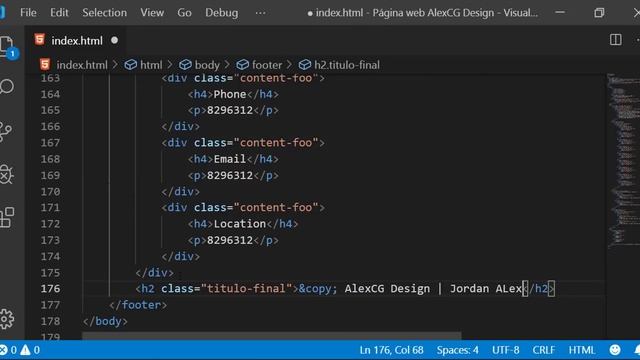Open the Search view in activity bar
This screenshot has height=360, width=640.
pos(6,87)
